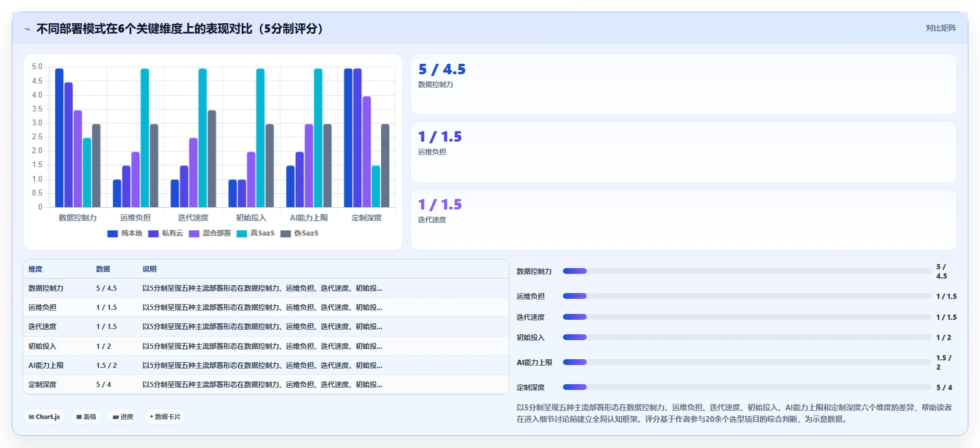Screen dimensions: 980x448
Task: Click the 说明 column header
Action: [149, 269]
